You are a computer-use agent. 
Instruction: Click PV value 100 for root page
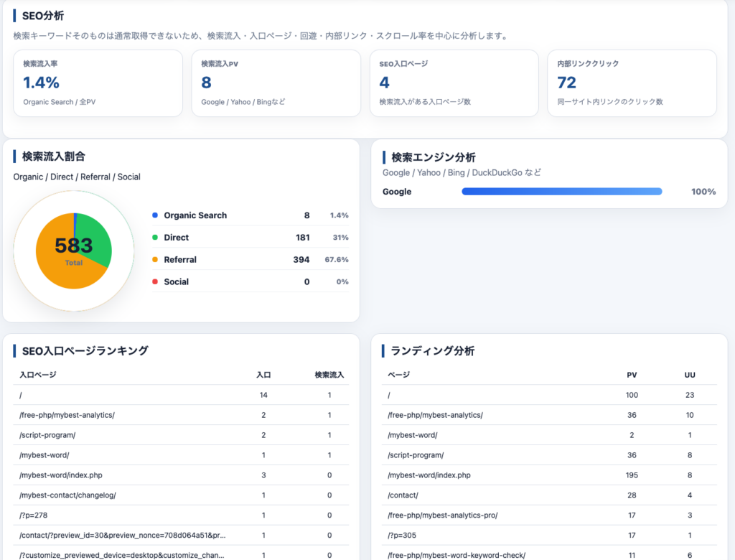click(x=632, y=395)
